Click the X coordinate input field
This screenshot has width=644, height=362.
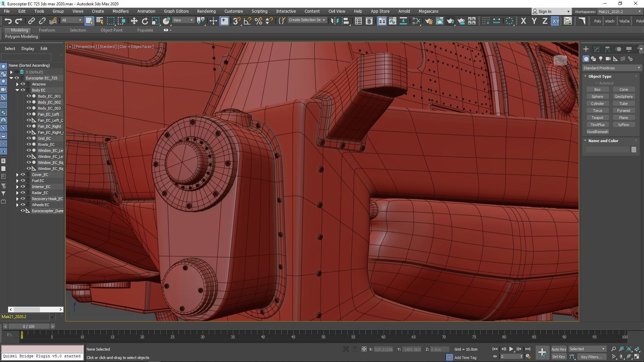click(383, 349)
